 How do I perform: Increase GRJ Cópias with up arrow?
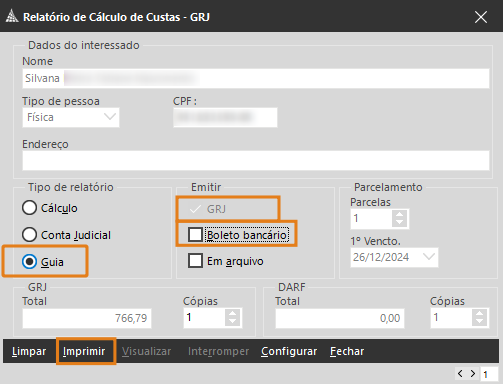(232, 313)
